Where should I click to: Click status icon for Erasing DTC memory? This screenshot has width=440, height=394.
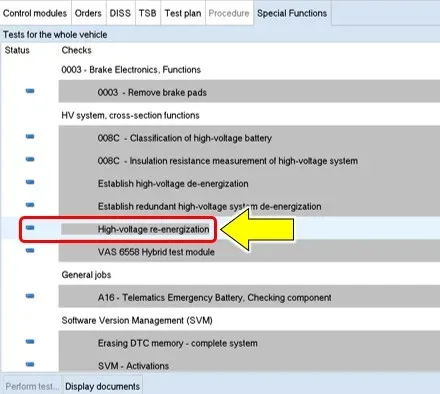30,341
